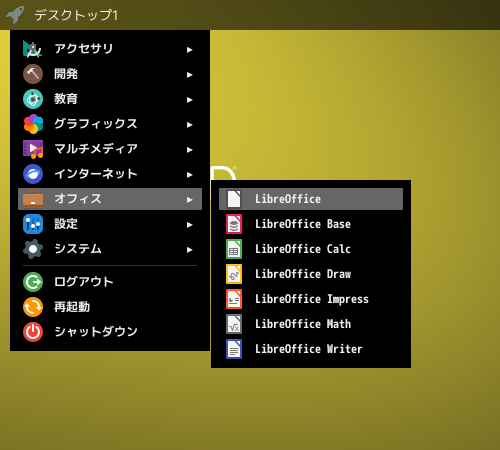Launch LibreOffice Writer from submenu
This screenshot has height=450, width=500.
coord(311,349)
